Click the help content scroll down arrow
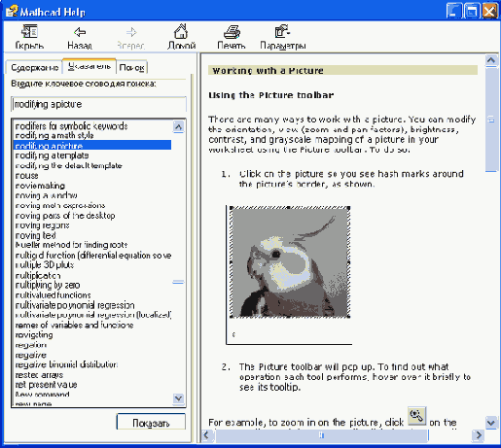This screenshot has height=448, width=501. pos(491,423)
